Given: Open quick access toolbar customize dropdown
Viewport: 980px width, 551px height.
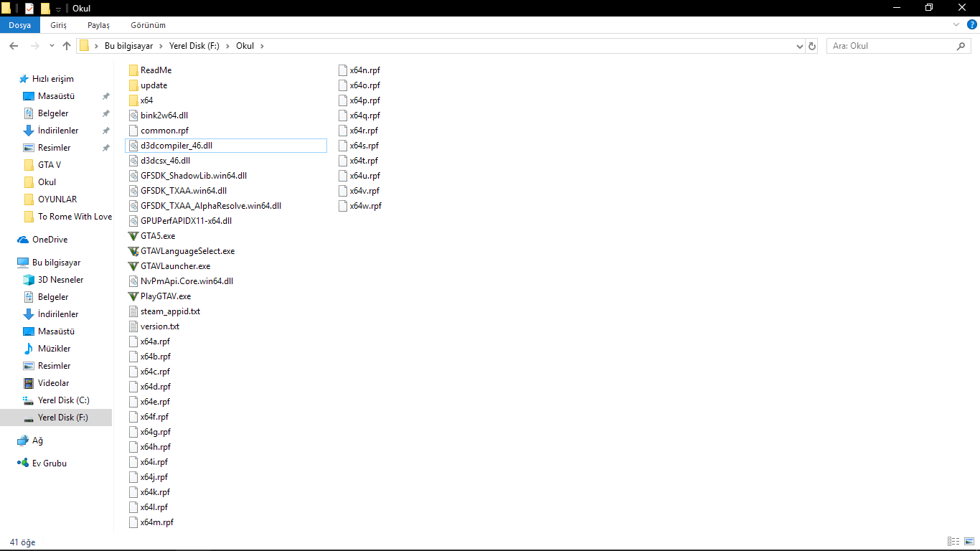Looking at the screenshot, I should (x=58, y=9).
